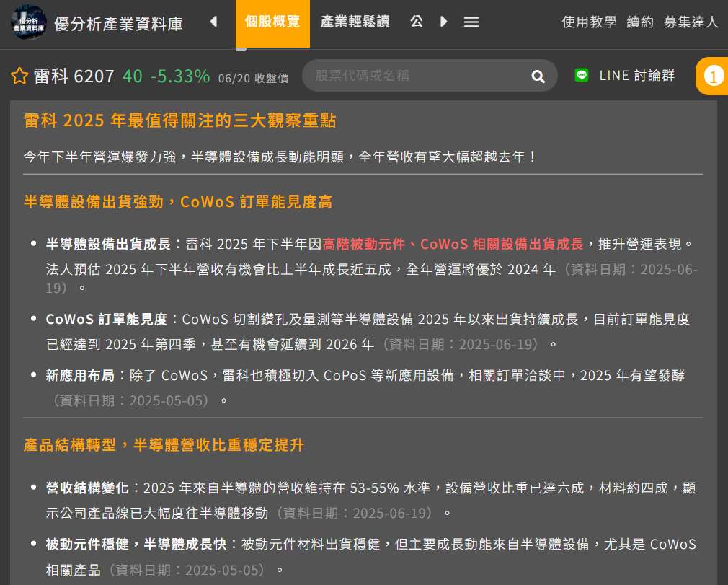
Task: Click the heading 半導體設備出貨強勁，CoWoS 訂單能見度高
Action: (178, 202)
